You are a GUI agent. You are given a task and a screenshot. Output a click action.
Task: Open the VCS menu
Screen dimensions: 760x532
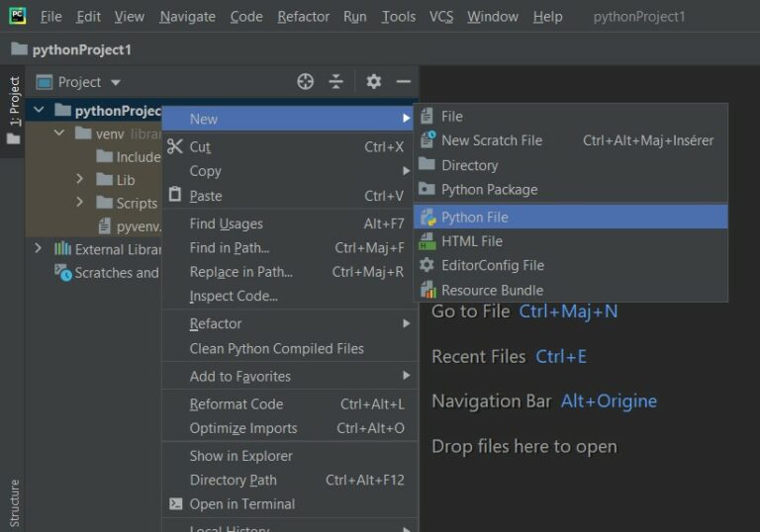[x=441, y=17]
